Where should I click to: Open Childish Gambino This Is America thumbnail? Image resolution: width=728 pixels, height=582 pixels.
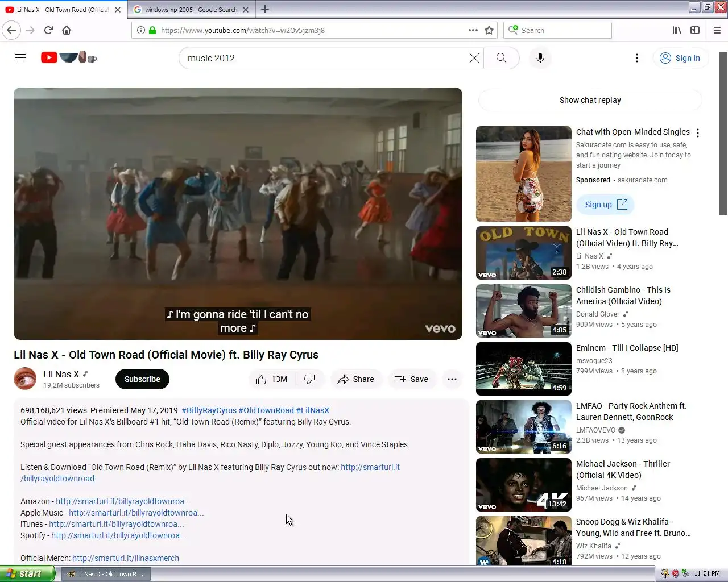pyautogui.click(x=524, y=311)
